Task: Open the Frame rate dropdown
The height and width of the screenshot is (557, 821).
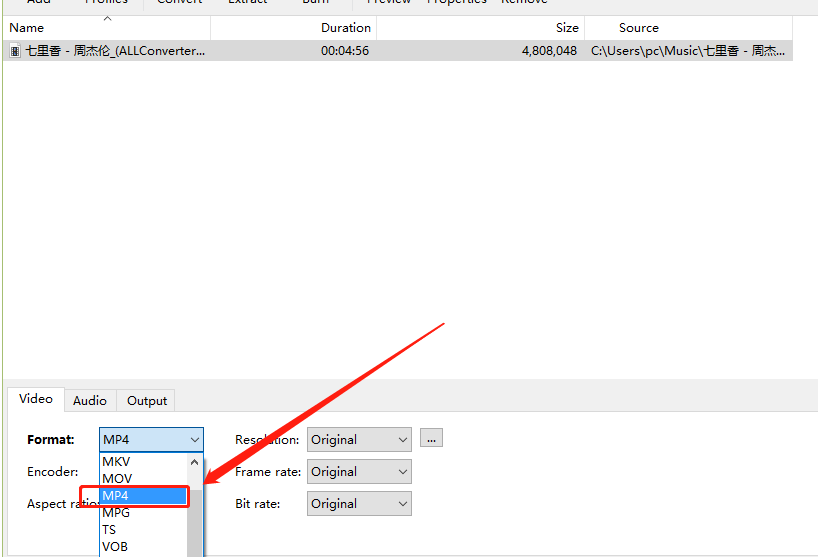Action: [359, 472]
